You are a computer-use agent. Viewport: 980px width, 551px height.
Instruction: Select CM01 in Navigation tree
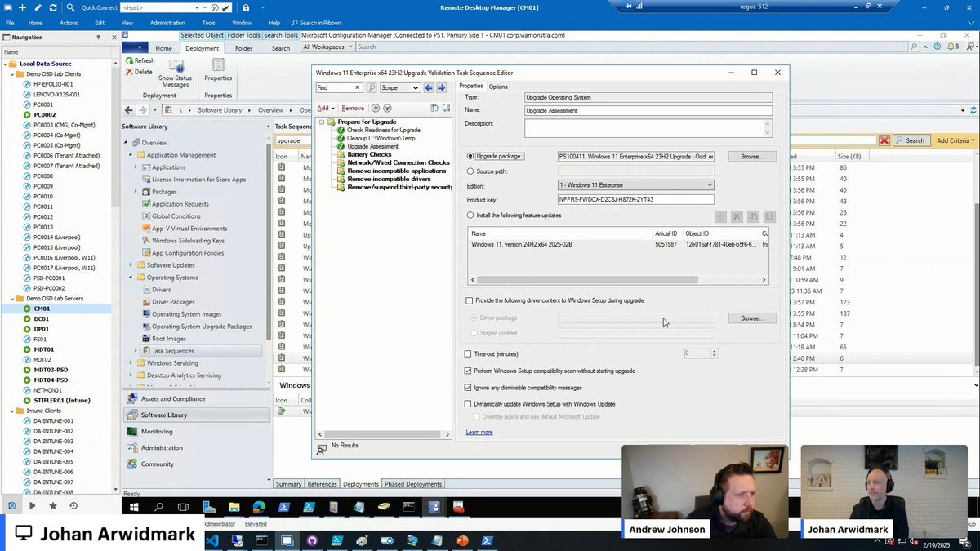pyautogui.click(x=42, y=309)
